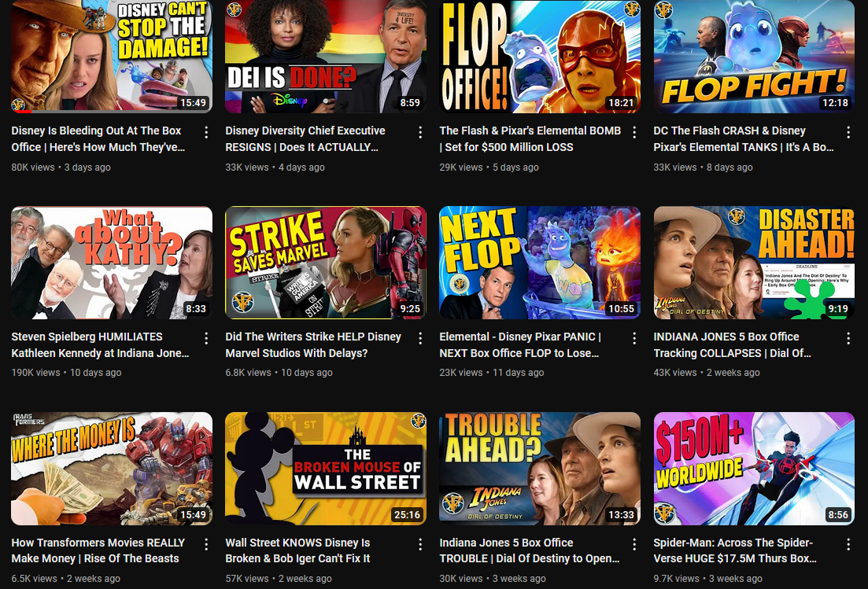Open more options for Steven Spielberg HUMILIATES video

(206, 338)
